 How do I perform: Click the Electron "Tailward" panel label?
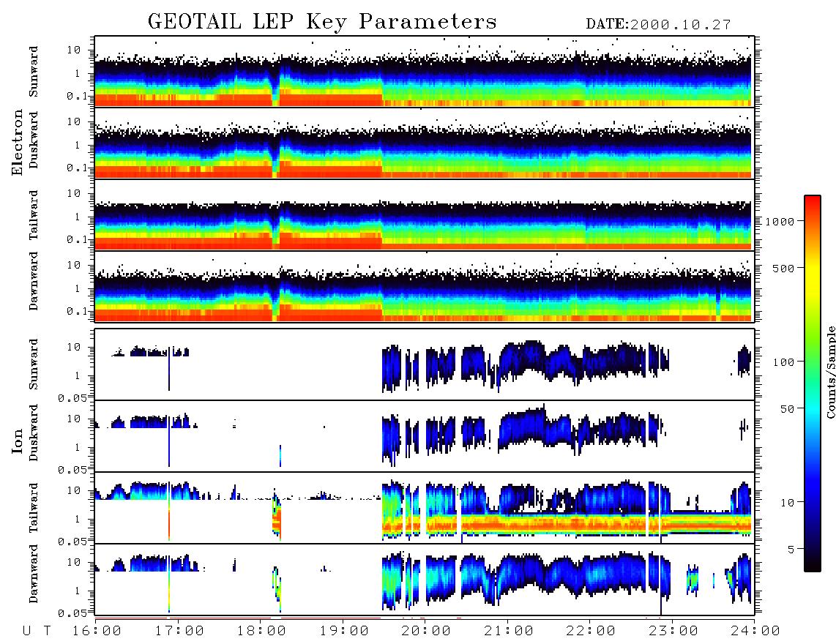[34, 214]
